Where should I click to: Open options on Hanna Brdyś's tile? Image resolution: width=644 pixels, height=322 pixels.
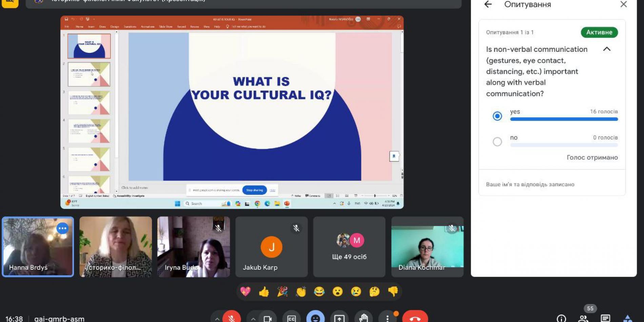click(62, 228)
